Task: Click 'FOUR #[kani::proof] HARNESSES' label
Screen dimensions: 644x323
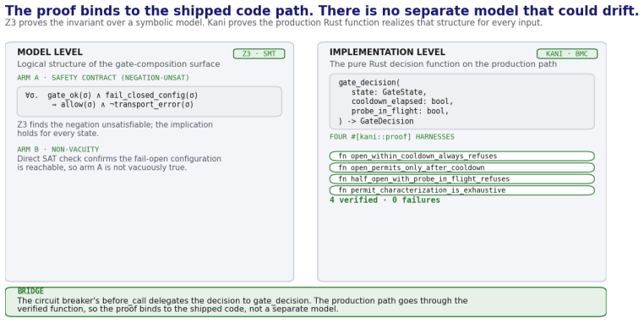Action: point(392,137)
